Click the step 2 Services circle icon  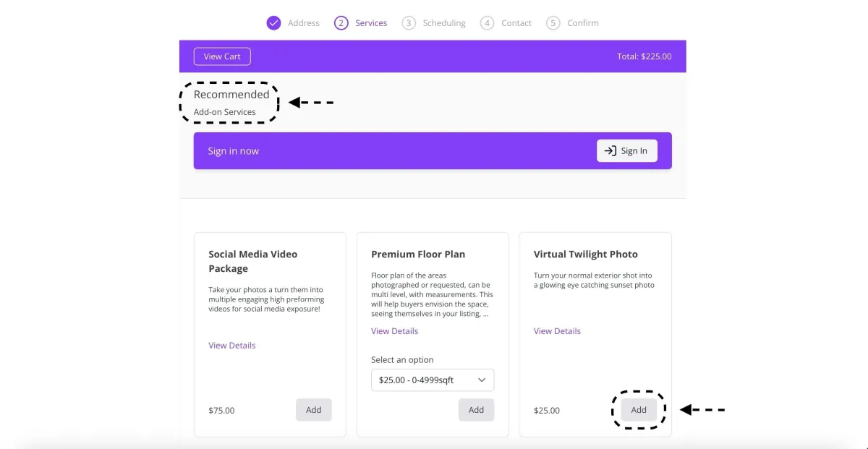(341, 23)
